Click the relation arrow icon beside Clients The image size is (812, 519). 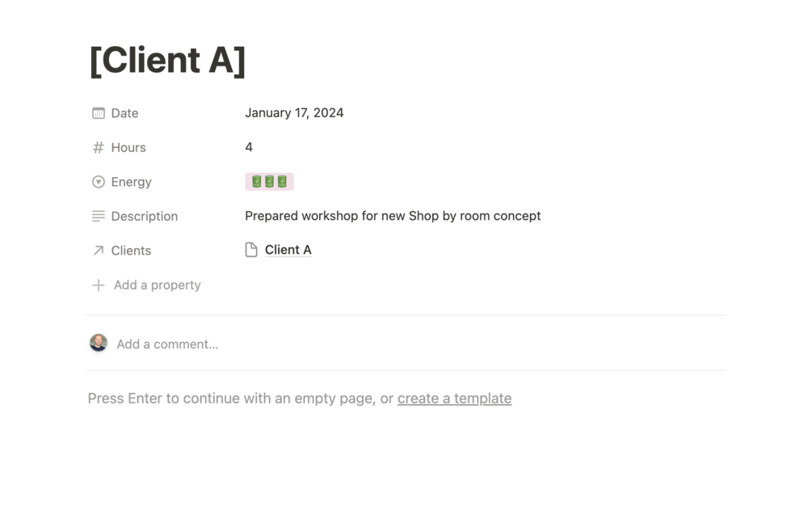[x=99, y=251]
